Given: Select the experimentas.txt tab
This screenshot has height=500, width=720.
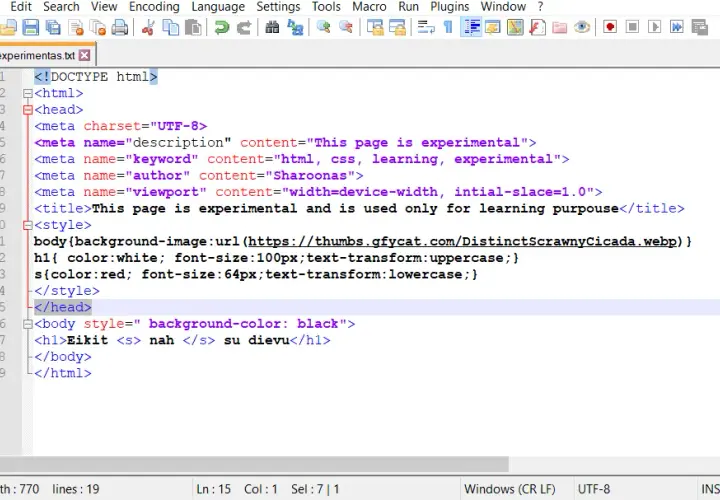Looking at the screenshot, I should (x=38, y=56).
